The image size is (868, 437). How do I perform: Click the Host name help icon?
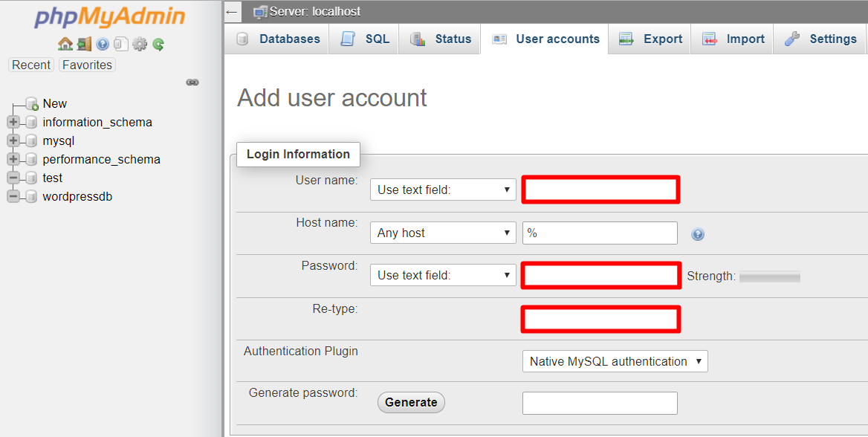click(x=697, y=234)
